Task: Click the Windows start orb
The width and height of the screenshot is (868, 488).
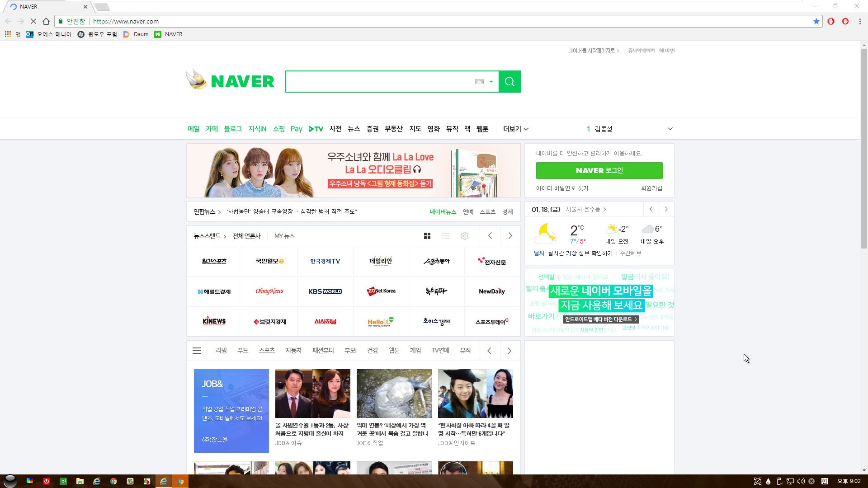Action: (10, 481)
